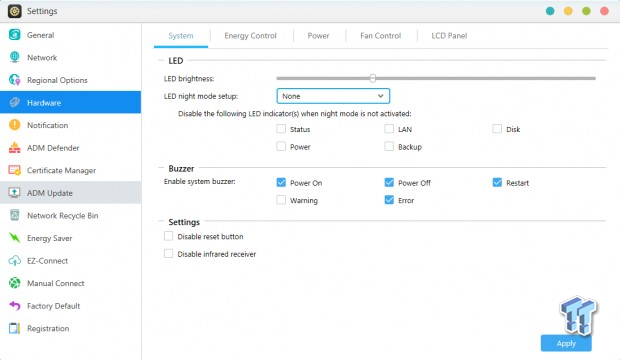Enable the Warning buzzer checkbox
The image size is (620, 360).
pyautogui.click(x=281, y=200)
